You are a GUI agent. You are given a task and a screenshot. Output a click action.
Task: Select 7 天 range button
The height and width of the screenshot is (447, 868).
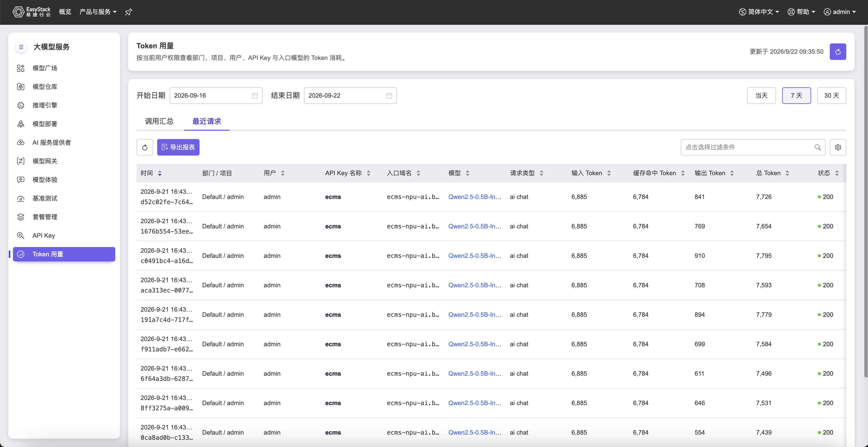pos(796,96)
